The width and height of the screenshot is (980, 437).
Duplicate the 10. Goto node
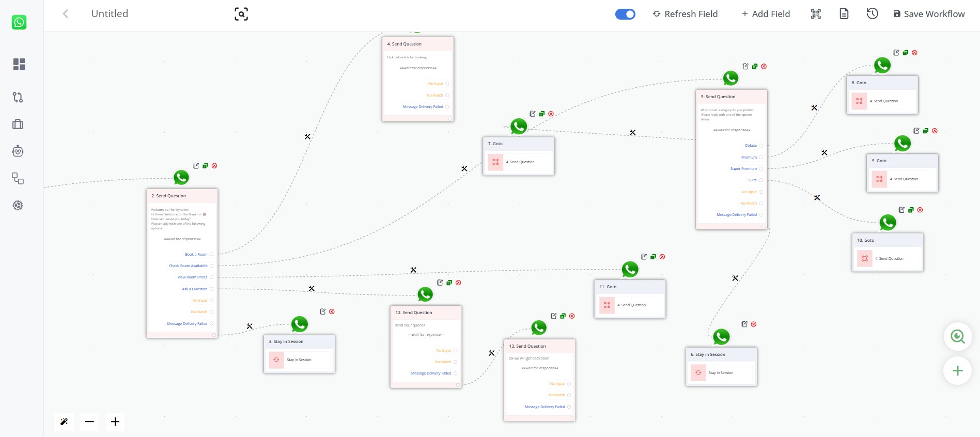(911, 210)
